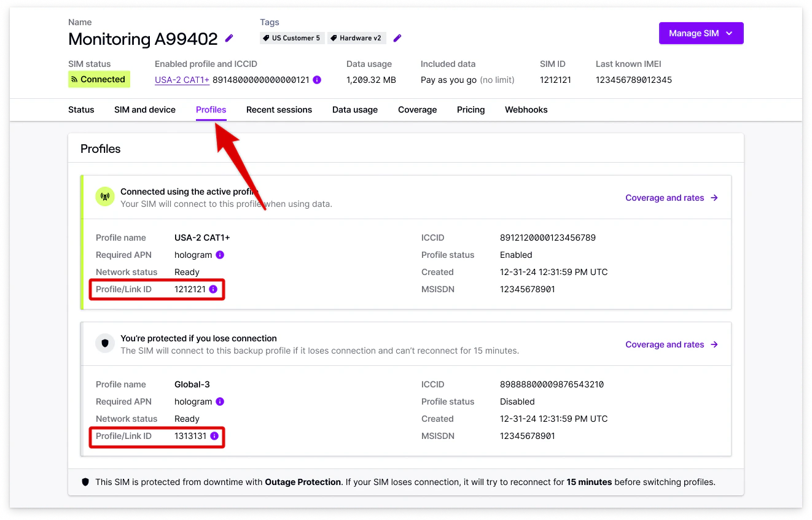Screen dimensions: 812x520
Task: Click the arrow beside the upper Coverage and rates
Action: click(714, 198)
